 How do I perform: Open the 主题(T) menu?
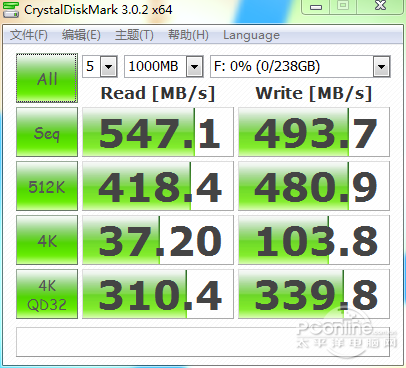(134, 35)
